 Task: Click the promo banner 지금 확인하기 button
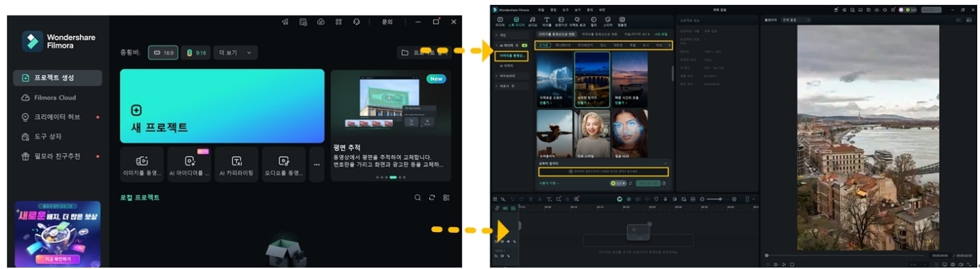point(58,259)
